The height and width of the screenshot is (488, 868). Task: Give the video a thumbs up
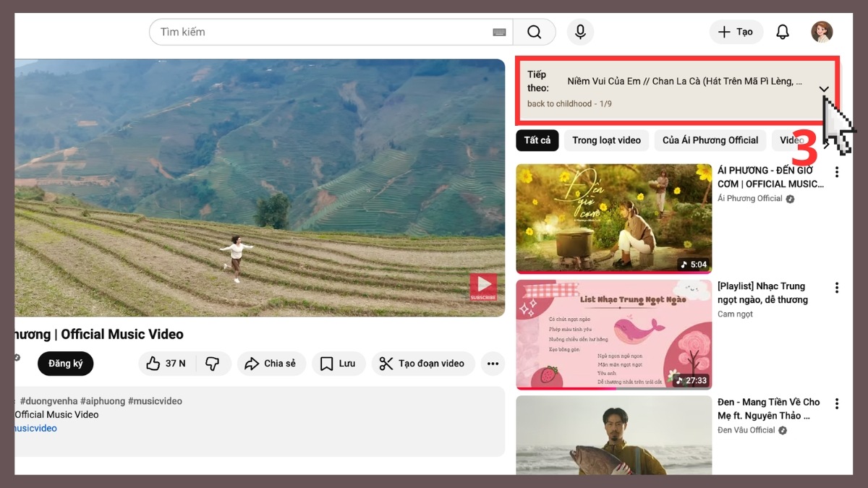tap(154, 364)
